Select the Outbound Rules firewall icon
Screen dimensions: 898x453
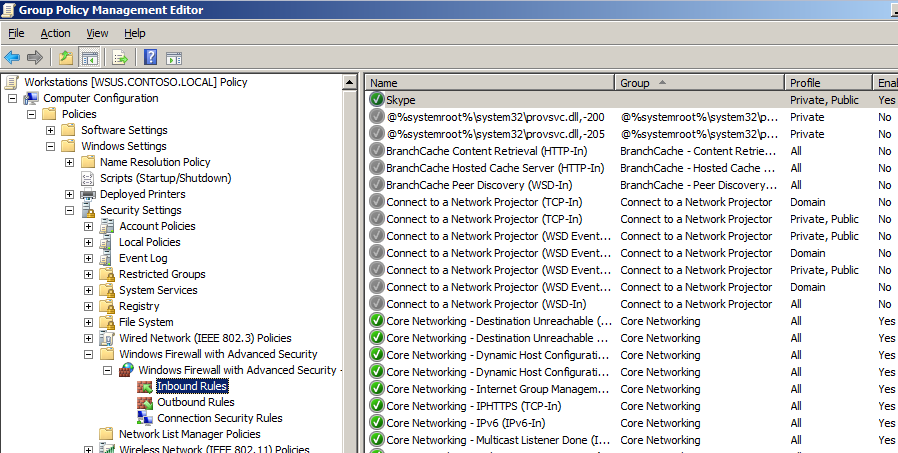click(x=145, y=402)
